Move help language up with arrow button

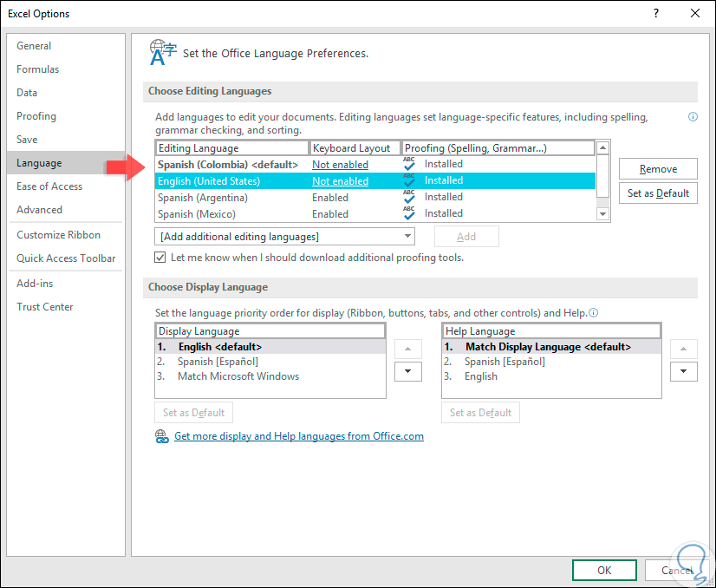tap(684, 349)
